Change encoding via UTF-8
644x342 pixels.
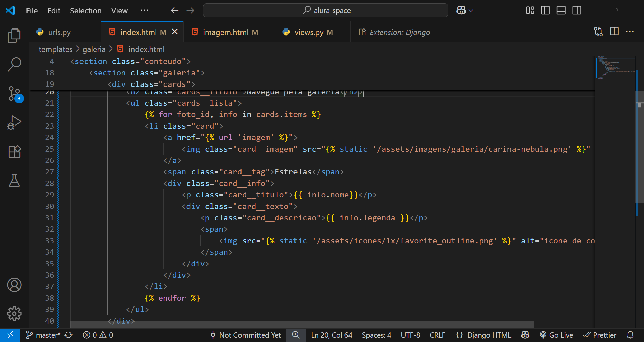coord(411,335)
